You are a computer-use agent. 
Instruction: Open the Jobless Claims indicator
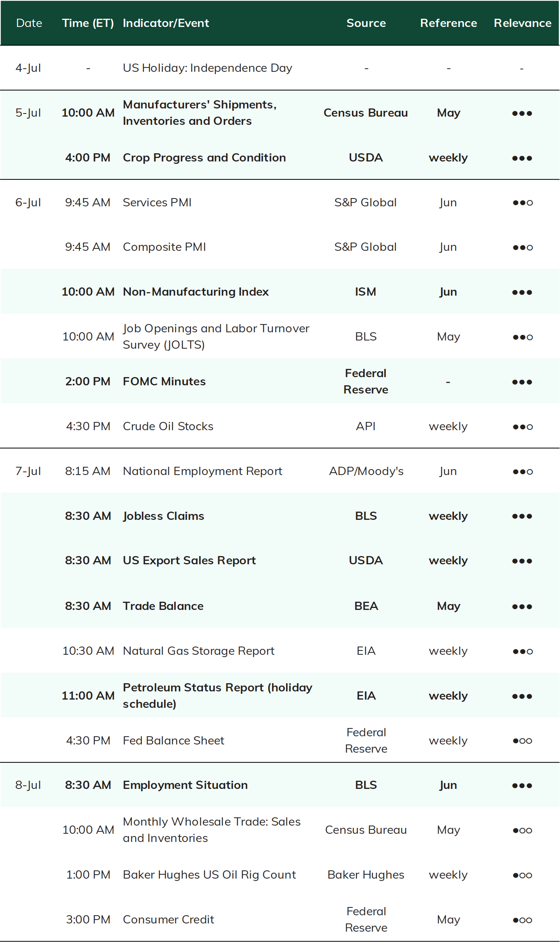point(163,516)
